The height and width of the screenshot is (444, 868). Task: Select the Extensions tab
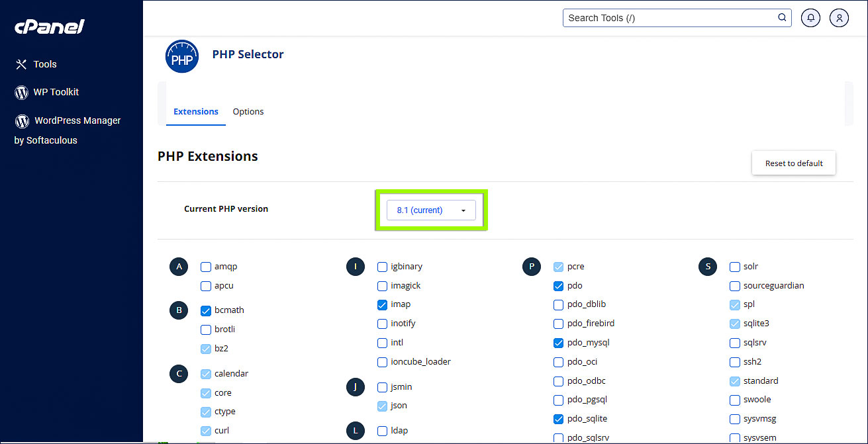pyautogui.click(x=196, y=112)
